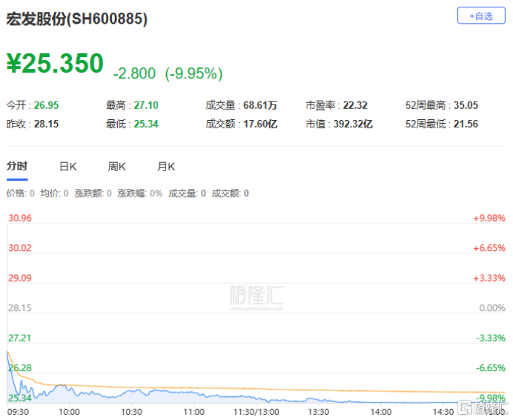Click the 成交量 value 68.61万
The height and width of the screenshot is (420, 513).
point(260,105)
